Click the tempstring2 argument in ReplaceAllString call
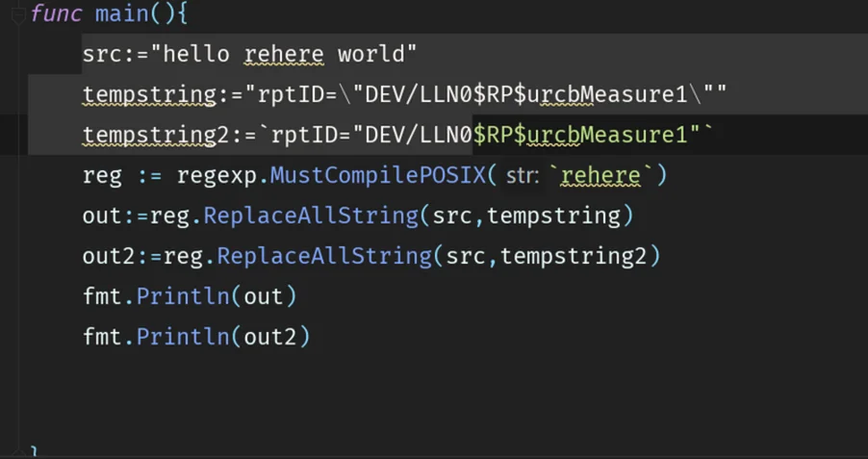This screenshot has width=868, height=459. [x=574, y=256]
